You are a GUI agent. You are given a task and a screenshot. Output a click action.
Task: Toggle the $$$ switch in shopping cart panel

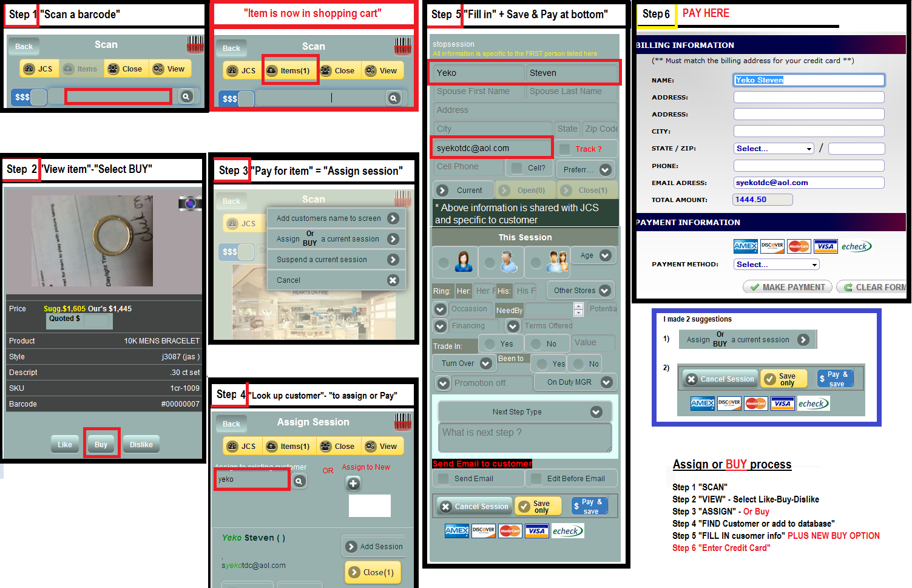point(237,98)
